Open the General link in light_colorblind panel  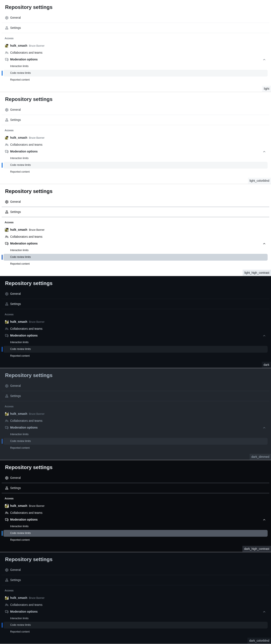coord(135,110)
